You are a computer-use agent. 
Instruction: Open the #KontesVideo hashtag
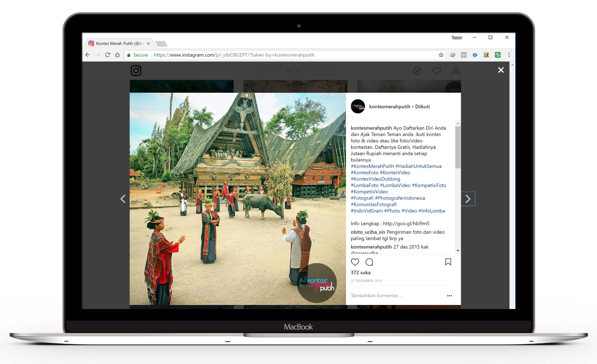[395, 172]
